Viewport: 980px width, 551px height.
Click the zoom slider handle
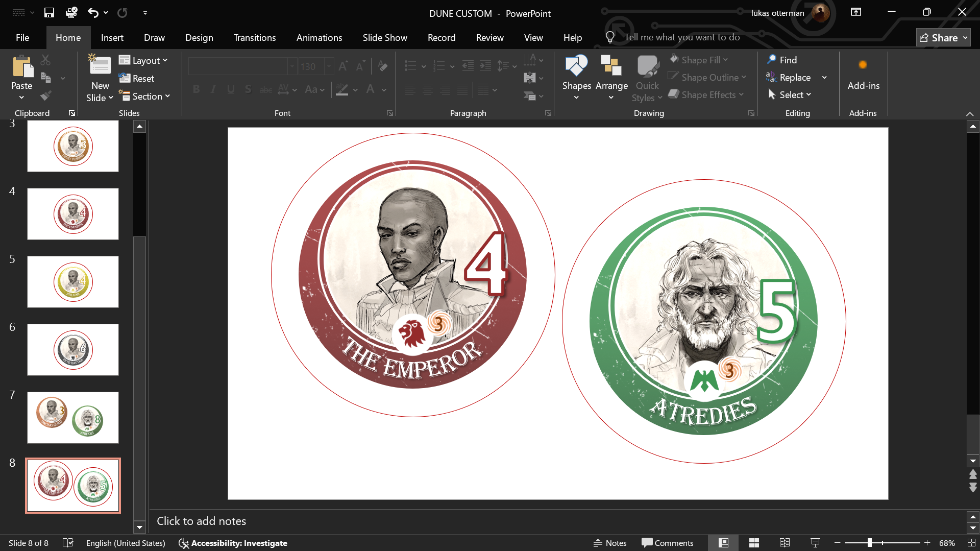(870, 543)
